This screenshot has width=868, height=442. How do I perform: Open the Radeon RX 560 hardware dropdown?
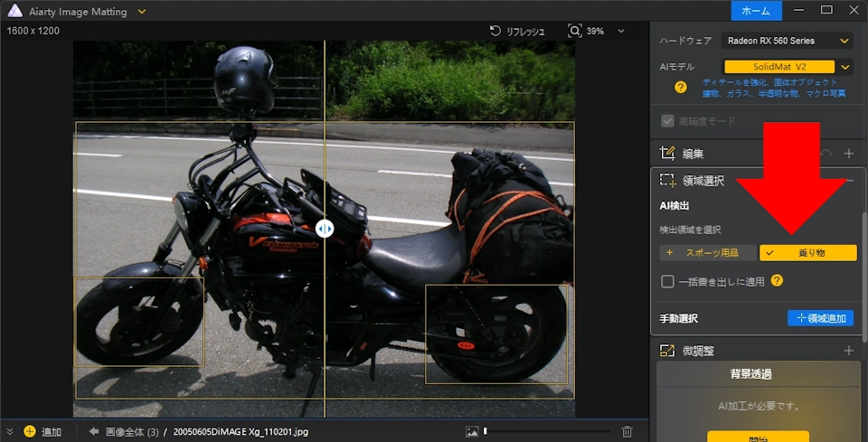tap(787, 41)
